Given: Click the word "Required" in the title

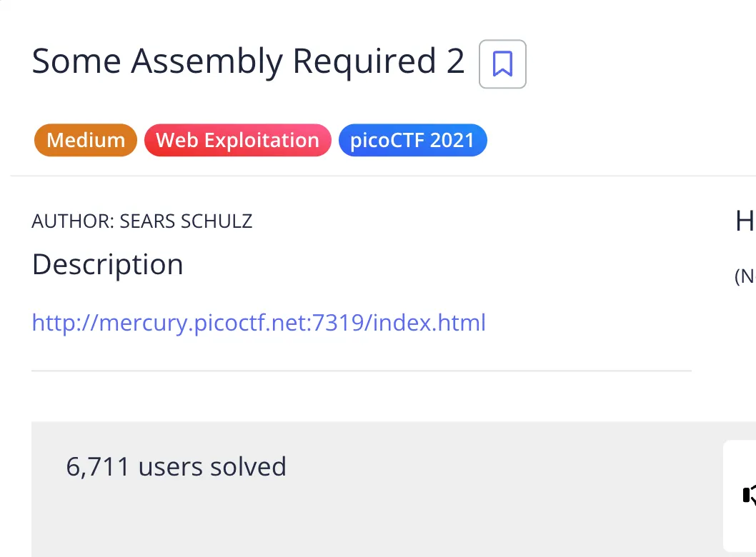Looking at the screenshot, I should tap(364, 61).
